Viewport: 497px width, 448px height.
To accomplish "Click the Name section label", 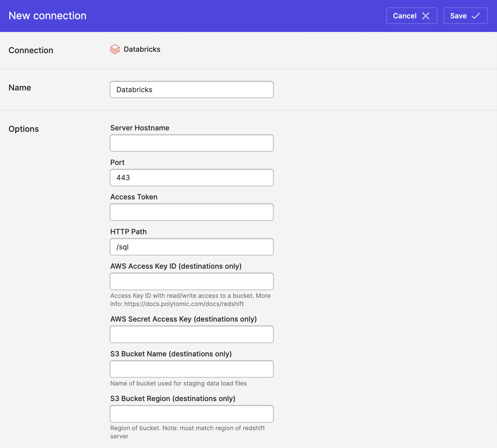I will tap(20, 88).
